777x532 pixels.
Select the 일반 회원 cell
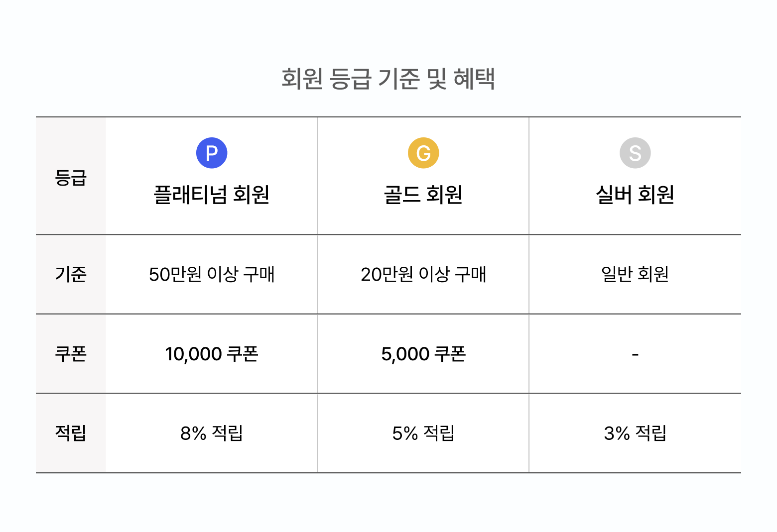point(635,274)
